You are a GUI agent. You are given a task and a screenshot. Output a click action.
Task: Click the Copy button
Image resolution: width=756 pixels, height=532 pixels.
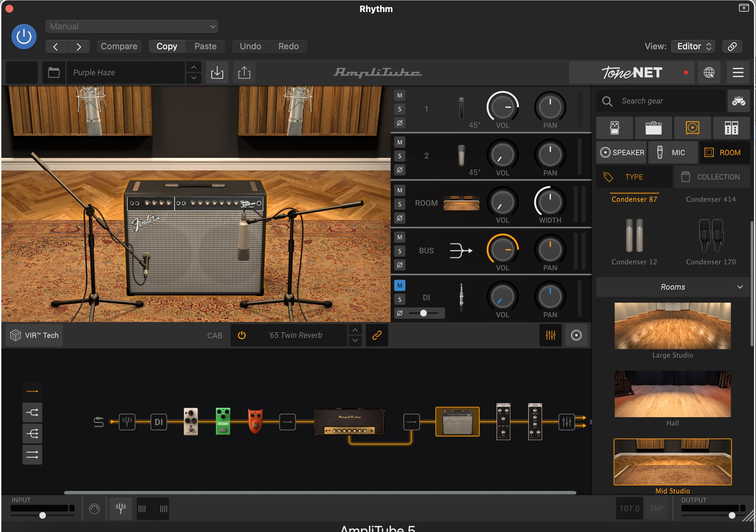pyautogui.click(x=167, y=46)
